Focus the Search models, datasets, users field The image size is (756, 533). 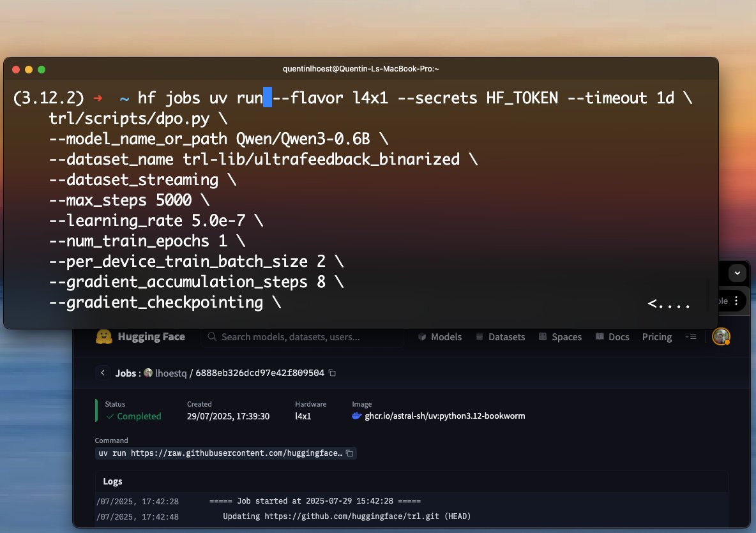point(302,336)
